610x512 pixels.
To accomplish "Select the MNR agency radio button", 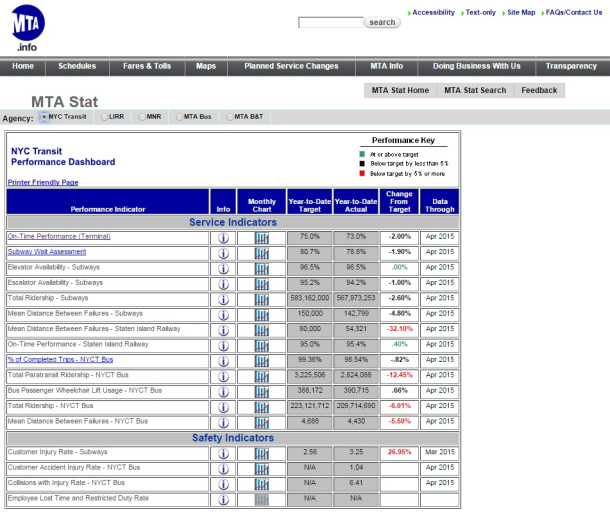I will [142, 117].
